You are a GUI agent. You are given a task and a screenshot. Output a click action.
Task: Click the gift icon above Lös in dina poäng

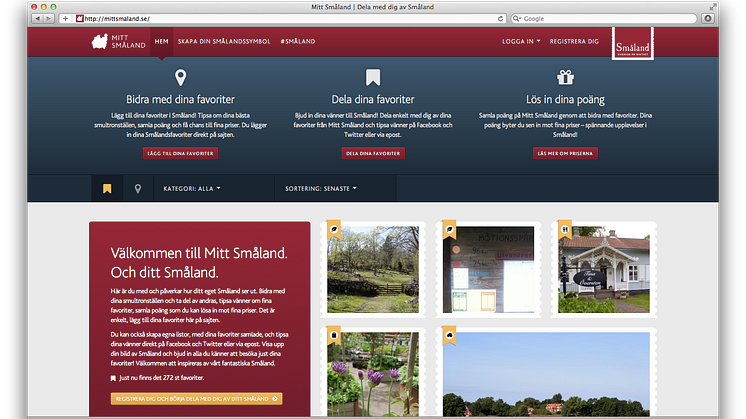(x=565, y=78)
